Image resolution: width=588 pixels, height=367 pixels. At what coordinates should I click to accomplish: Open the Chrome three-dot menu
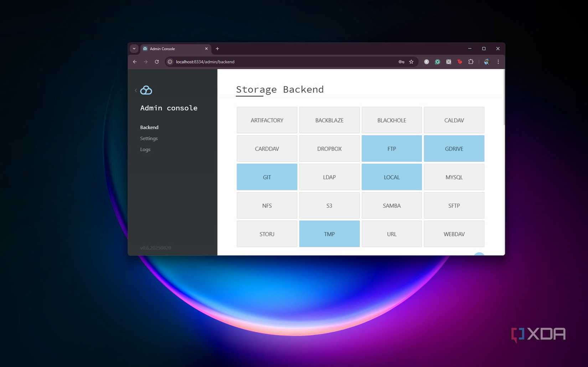pos(498,62)
